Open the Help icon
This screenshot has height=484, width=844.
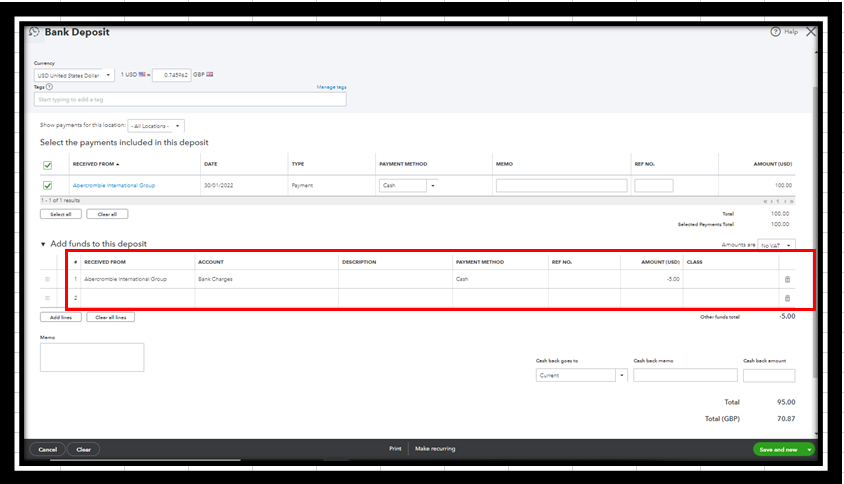(x=775, y=32)
